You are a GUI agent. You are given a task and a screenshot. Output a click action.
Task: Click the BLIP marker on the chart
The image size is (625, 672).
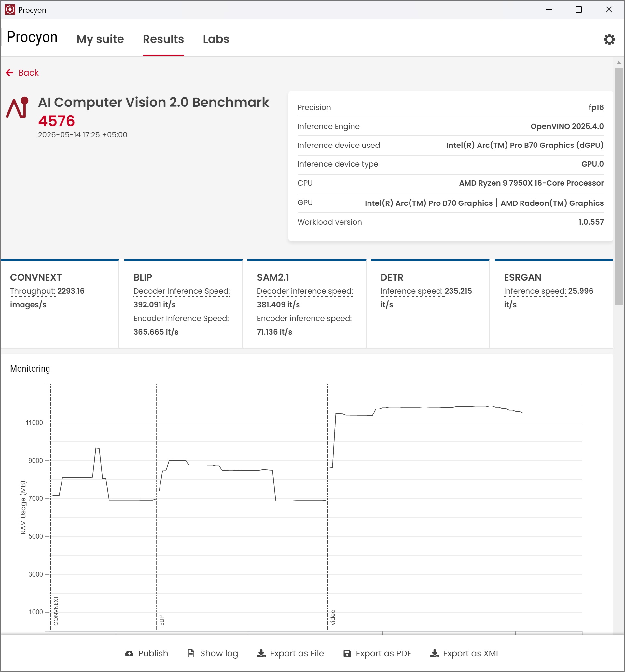coord(162,620)
